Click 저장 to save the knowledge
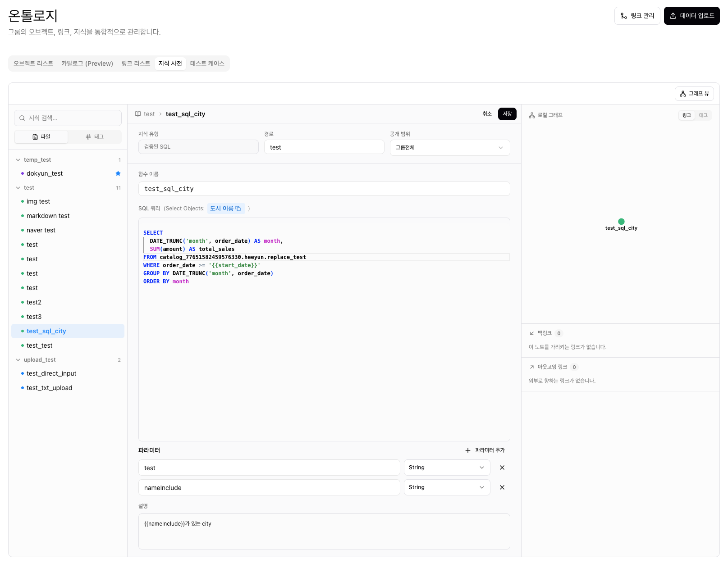The width and height of the screenshot is (728, 563). 507,114
